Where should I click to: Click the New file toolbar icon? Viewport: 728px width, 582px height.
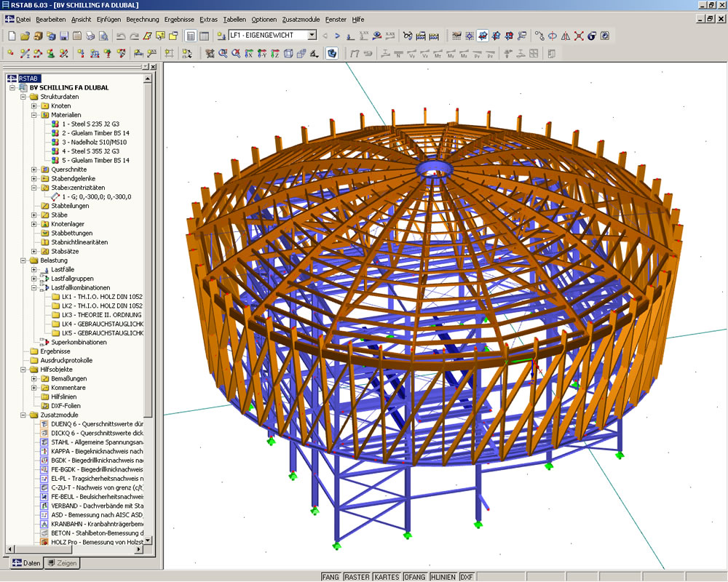tap(12, 36)
